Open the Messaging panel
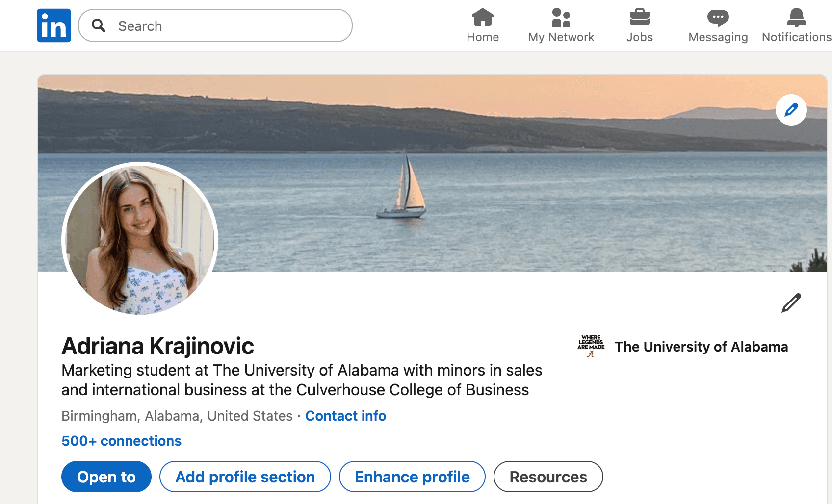The height and width of the screenshot is (504, 832). 718,25
